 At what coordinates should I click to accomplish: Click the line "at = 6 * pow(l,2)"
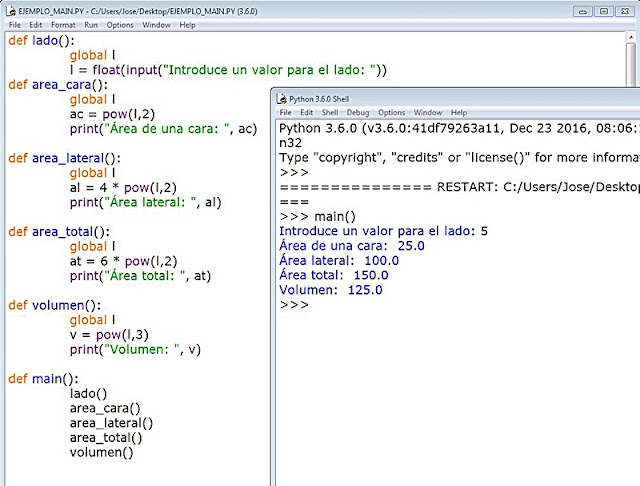click(x=123, y=261)
